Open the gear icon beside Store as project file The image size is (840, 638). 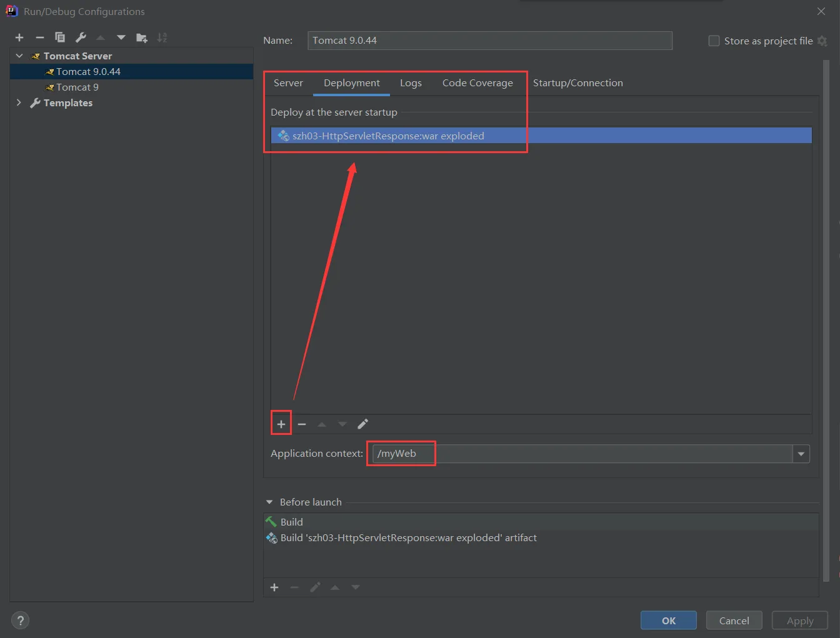[x=822, y=41]
